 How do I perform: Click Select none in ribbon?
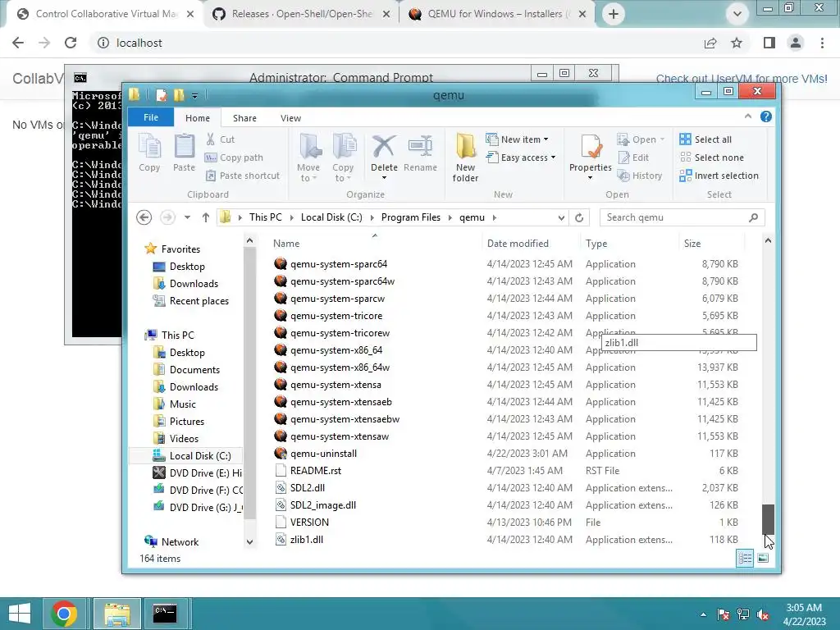711,157
